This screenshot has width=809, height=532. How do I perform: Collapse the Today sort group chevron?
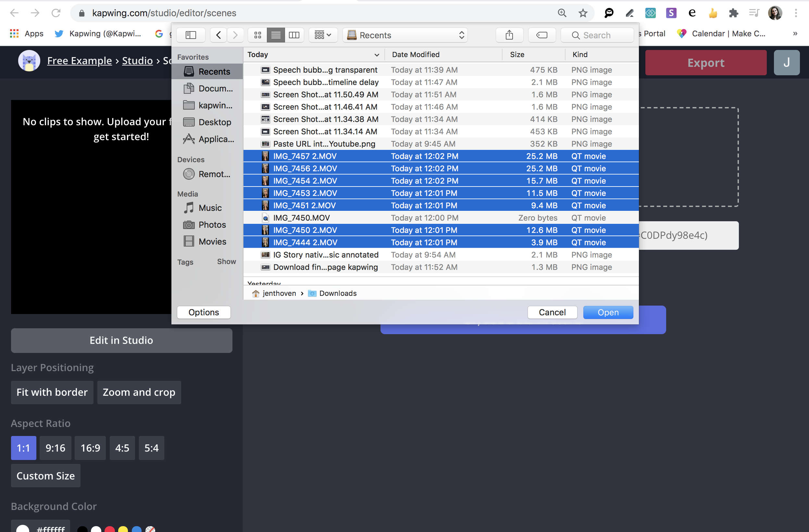pos(377,55)
